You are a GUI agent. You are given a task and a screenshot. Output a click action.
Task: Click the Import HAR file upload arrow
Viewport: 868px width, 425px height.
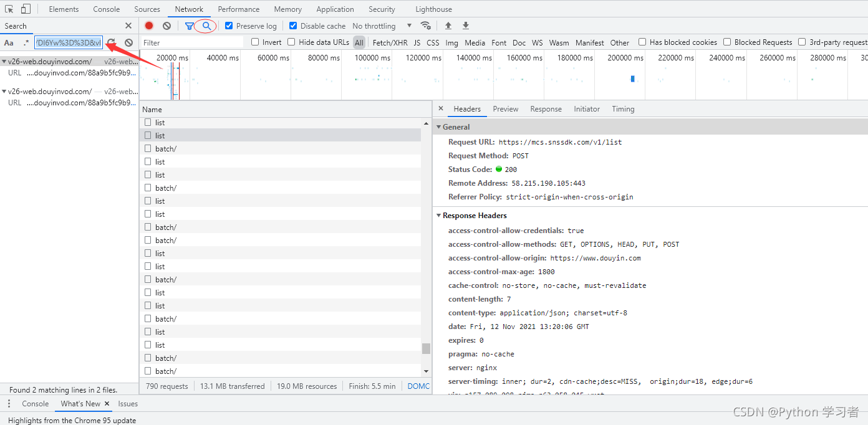(448, 26)
